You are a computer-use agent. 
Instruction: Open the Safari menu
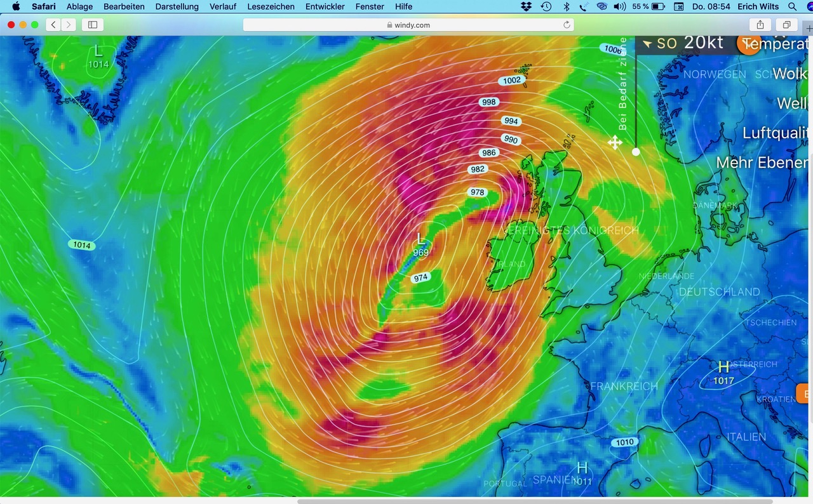click(x=44, y=6)
